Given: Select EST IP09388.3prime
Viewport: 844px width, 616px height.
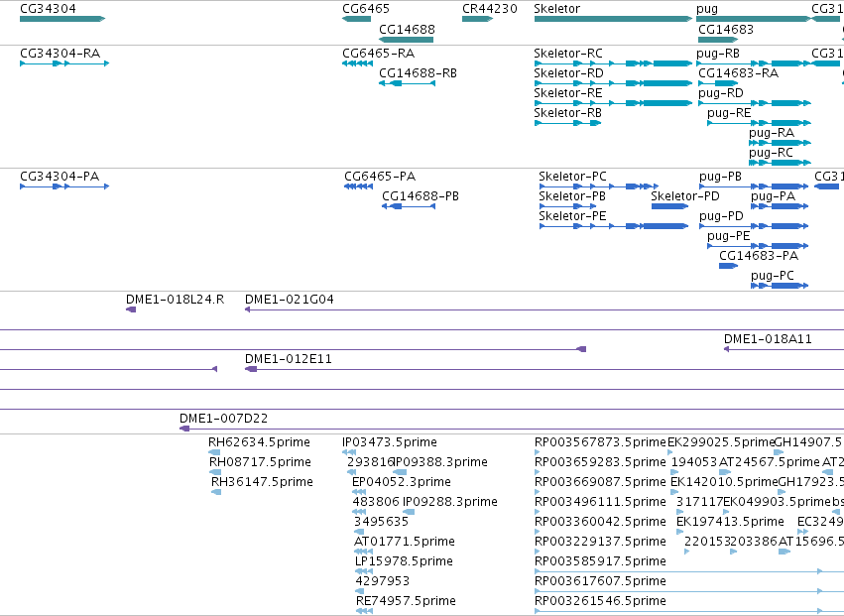Looking at the screenshot, I should (440, 463).
